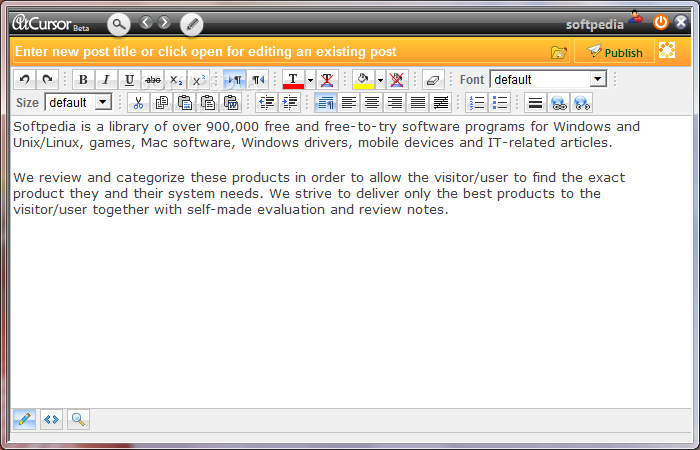The width and height of the screenshot is (700, 450).
Task: Click the orange power logout button
Action: point(661,22)
